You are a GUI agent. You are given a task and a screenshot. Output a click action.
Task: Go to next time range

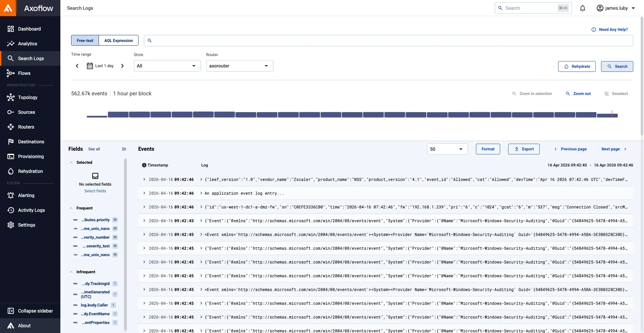click(122, 66)
